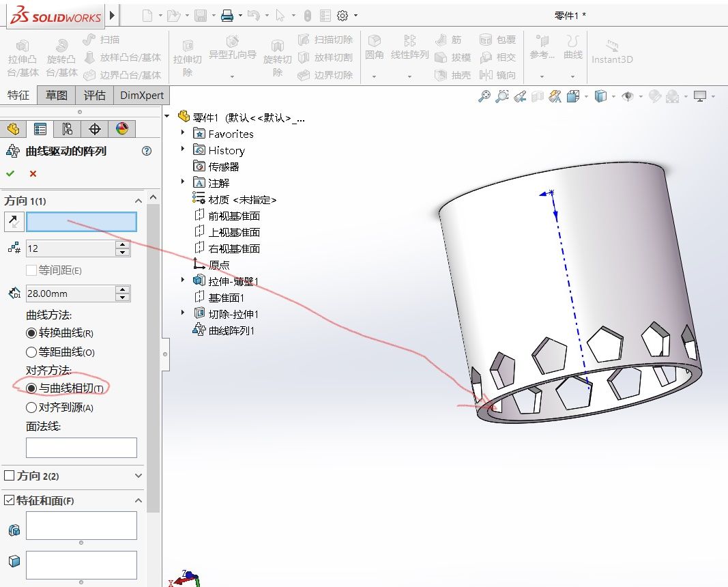Enable the 方向 2 checkbox

click(x=9, y=476)
